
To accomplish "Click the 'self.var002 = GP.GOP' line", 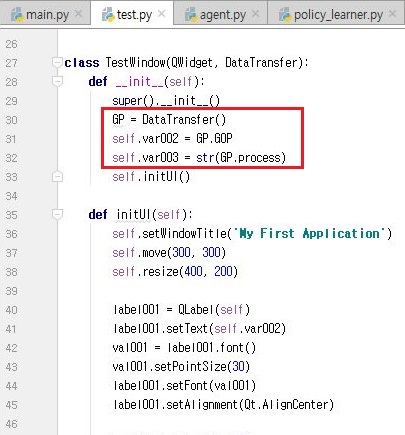I will [x=172, y=139].
